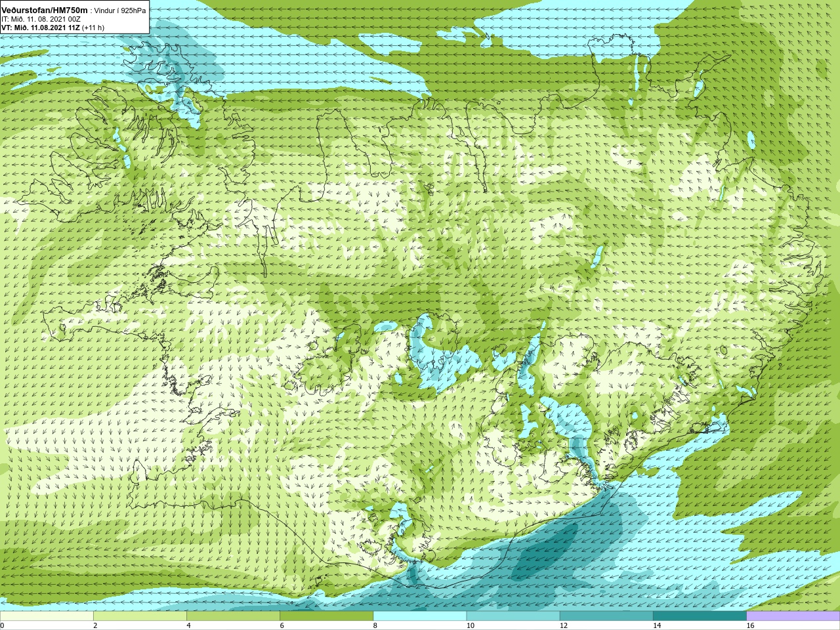Viewport: 840px width, 630px height.
Task: Click the legend value '14'
Action: pos(657,625)
